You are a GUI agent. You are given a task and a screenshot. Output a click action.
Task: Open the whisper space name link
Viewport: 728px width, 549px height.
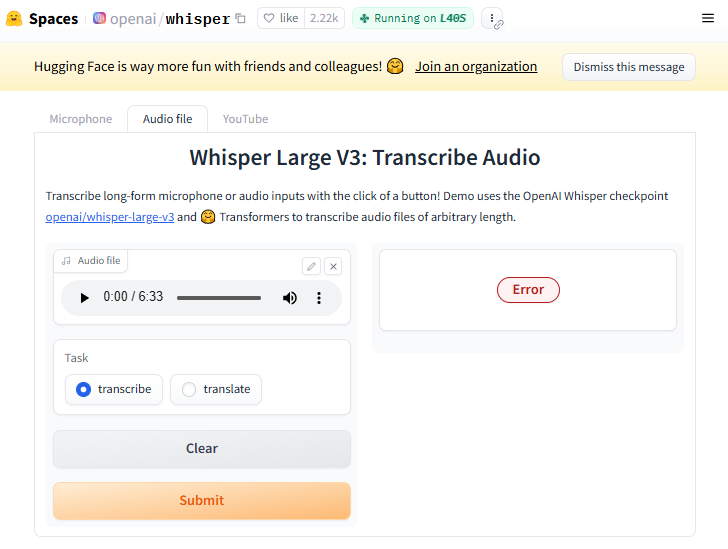click(198, 19)
